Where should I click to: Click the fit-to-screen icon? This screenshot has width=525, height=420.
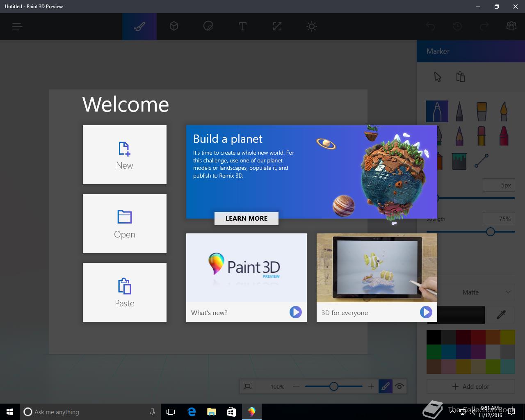coord(248,386)
